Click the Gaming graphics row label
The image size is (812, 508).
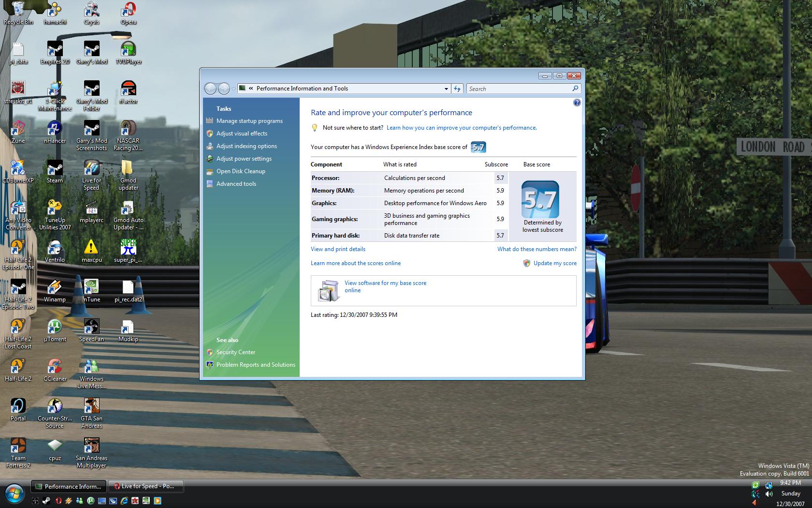click(334, 219)
